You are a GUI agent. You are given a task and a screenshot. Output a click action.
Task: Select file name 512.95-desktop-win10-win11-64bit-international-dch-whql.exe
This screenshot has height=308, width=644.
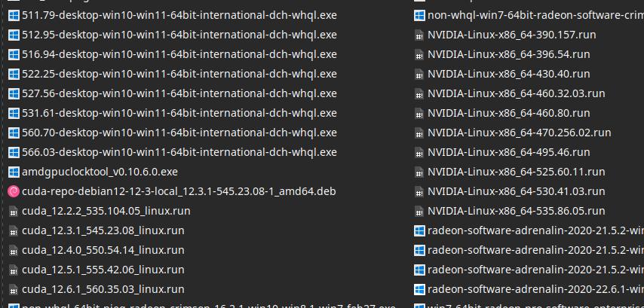[x=179, y=35]
